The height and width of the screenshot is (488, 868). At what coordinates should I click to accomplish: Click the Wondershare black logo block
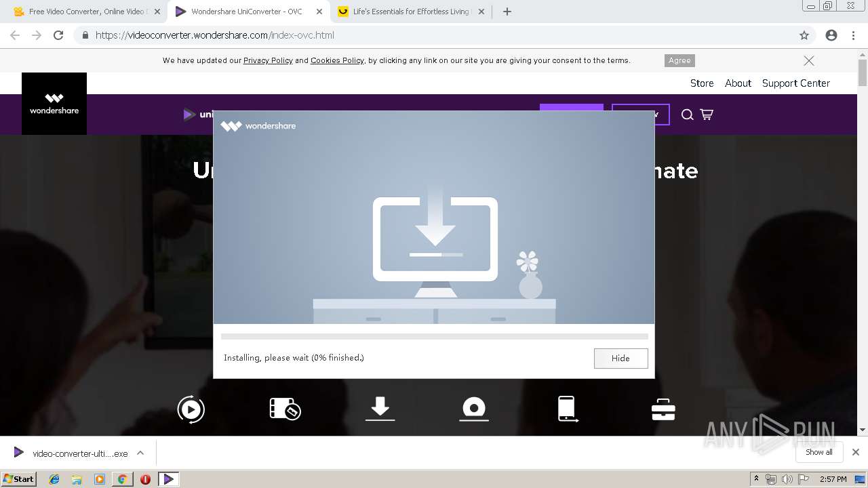[x=54, y=104]
